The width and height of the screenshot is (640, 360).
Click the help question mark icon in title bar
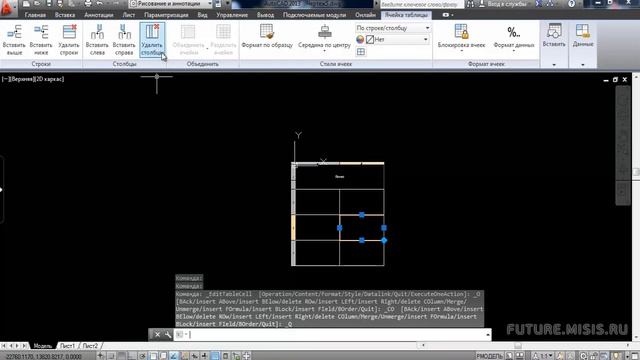(x=571, y=4)
